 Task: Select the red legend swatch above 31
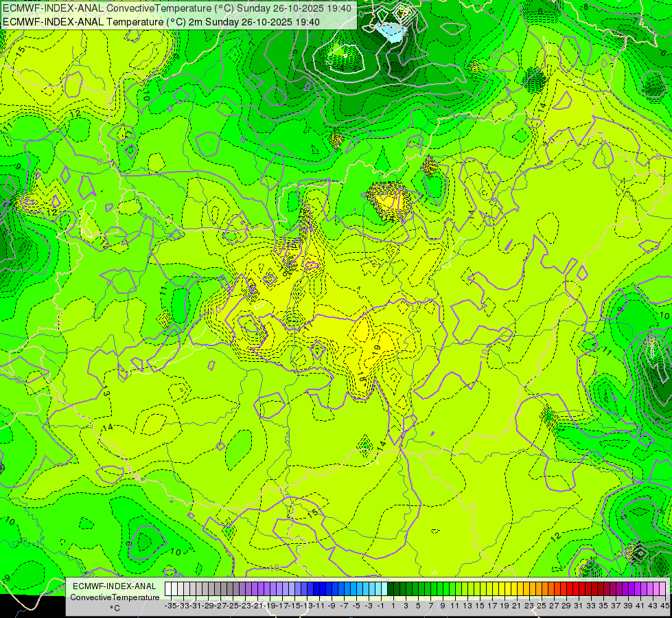pos(576,588)
